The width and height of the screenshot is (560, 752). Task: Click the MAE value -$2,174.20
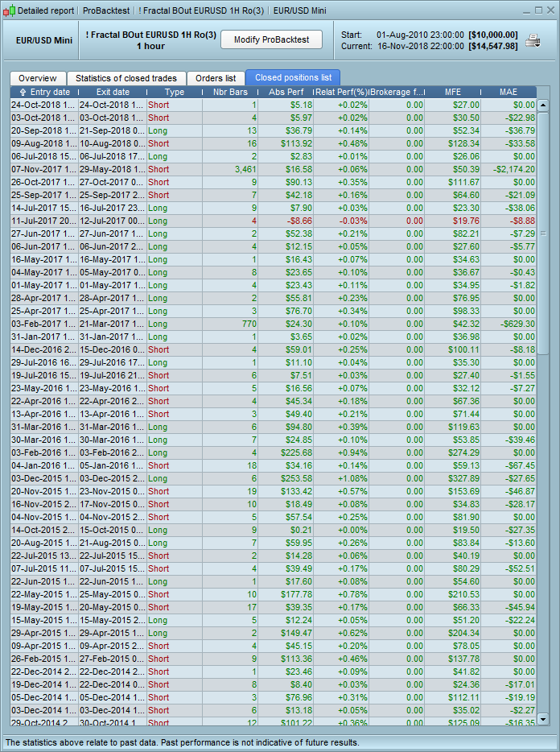coord(514,169)
